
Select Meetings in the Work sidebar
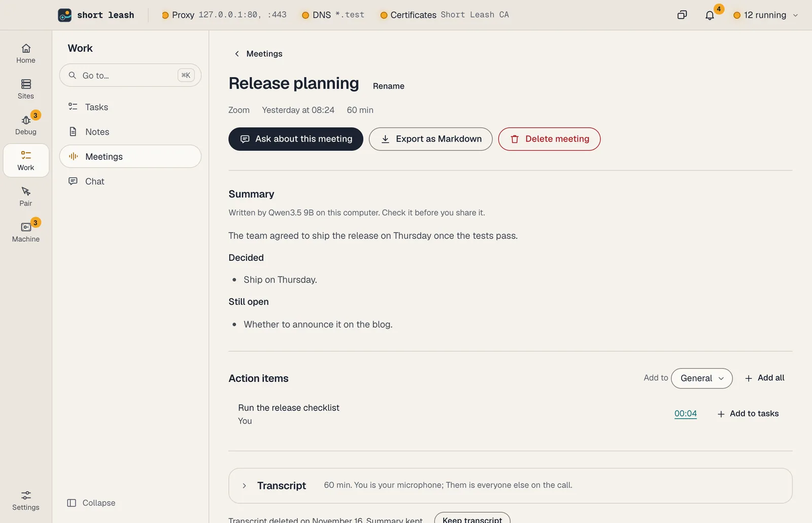point(130,156)
